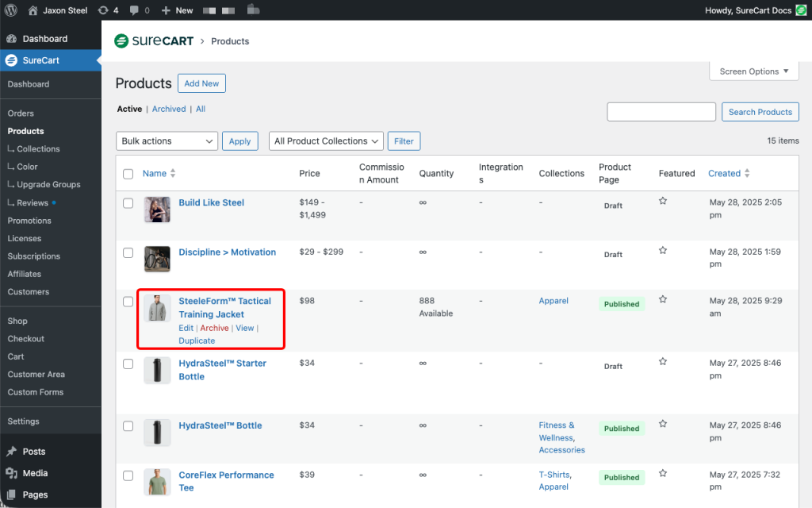812x508 pixels.
Task: Mark Build Like Steel as featured star
Action: coord(663,202)
